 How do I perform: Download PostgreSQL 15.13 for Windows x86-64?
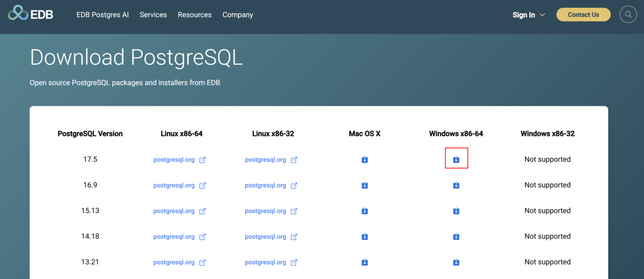[456, 211]
